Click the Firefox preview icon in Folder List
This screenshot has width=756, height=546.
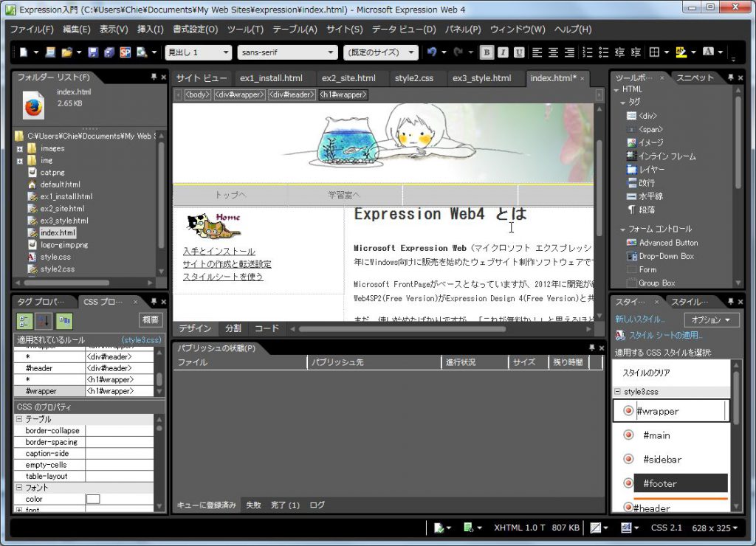33,105
